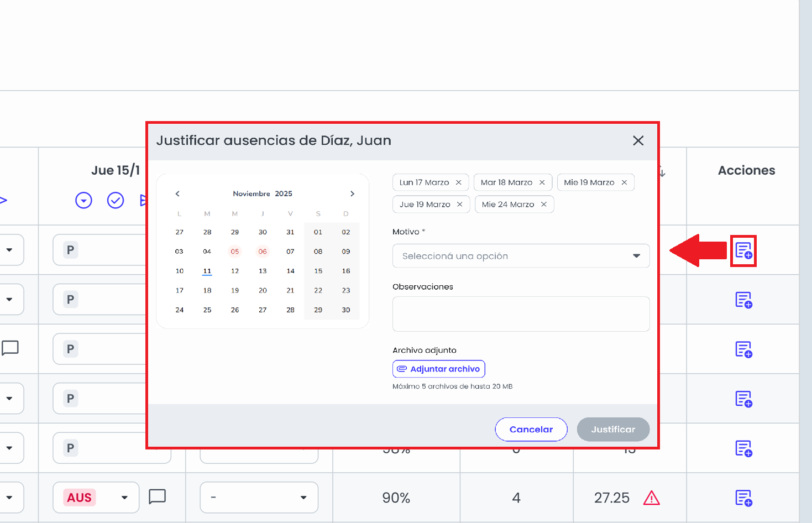
Task: Remove the Mar 18 Marzo chip
Action: [542, 182]
